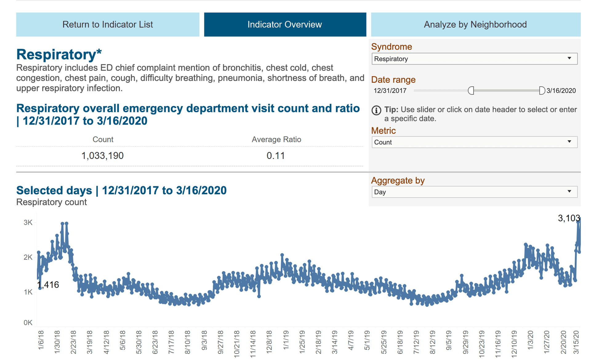This screenshot has height=364, width=591.
Task: Click the 3/15/20 x-axis date label
Action: 576,342
